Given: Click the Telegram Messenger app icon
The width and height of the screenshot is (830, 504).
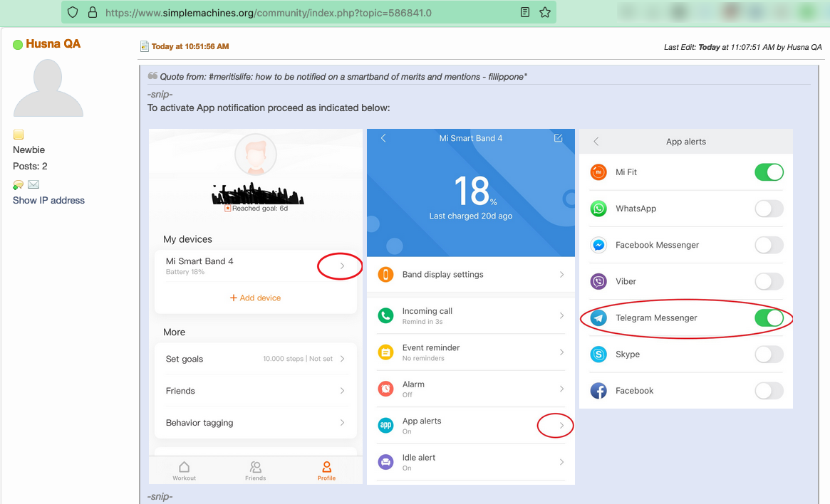Looking at the screenshot, I should click(598, 317).
